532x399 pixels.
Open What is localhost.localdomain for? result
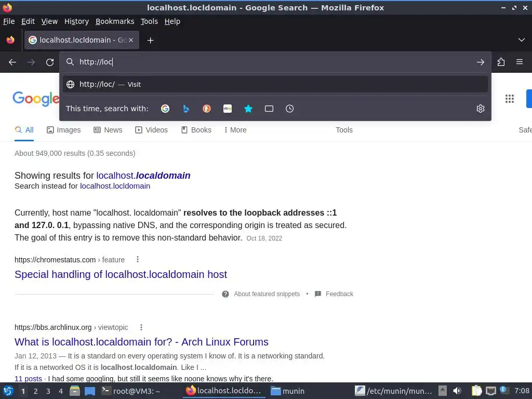[141, 342]
